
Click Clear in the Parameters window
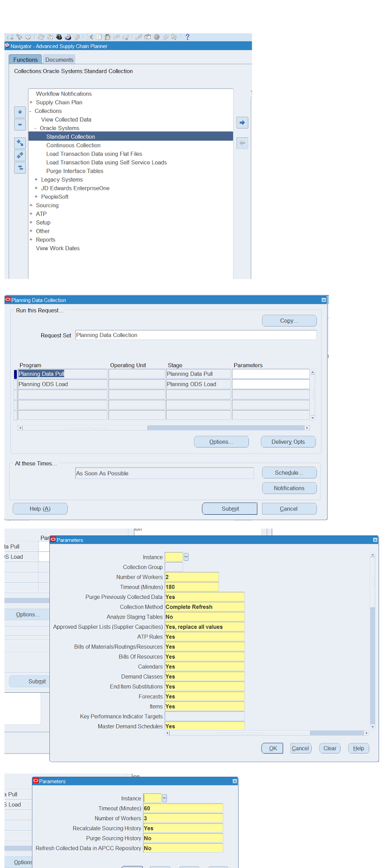330,749
